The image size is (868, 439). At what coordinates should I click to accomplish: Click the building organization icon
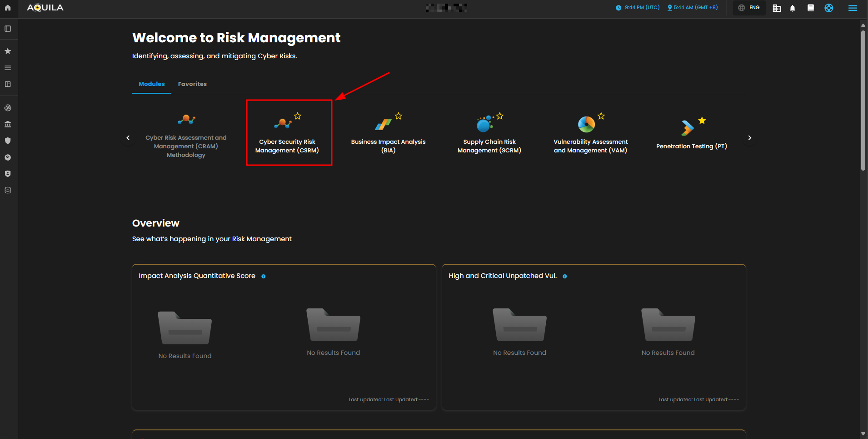(777, 8)
